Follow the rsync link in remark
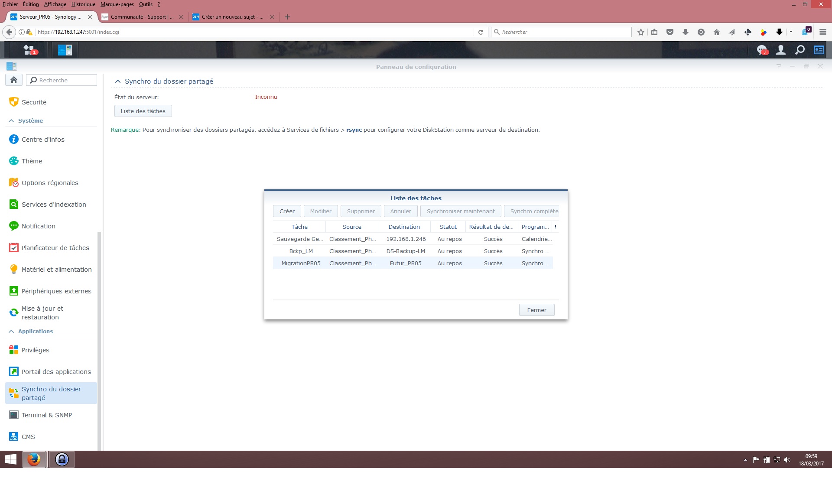The image size is (832, 504). [354, 130]
